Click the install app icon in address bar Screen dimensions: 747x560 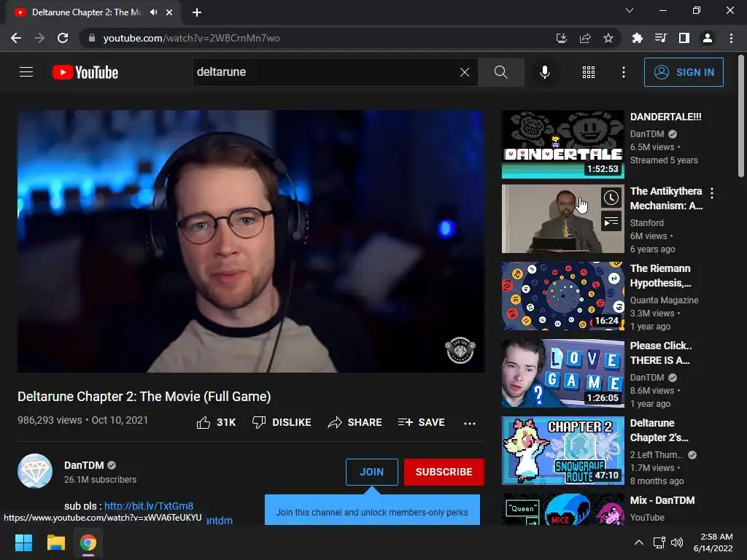(x=562, y=38)
